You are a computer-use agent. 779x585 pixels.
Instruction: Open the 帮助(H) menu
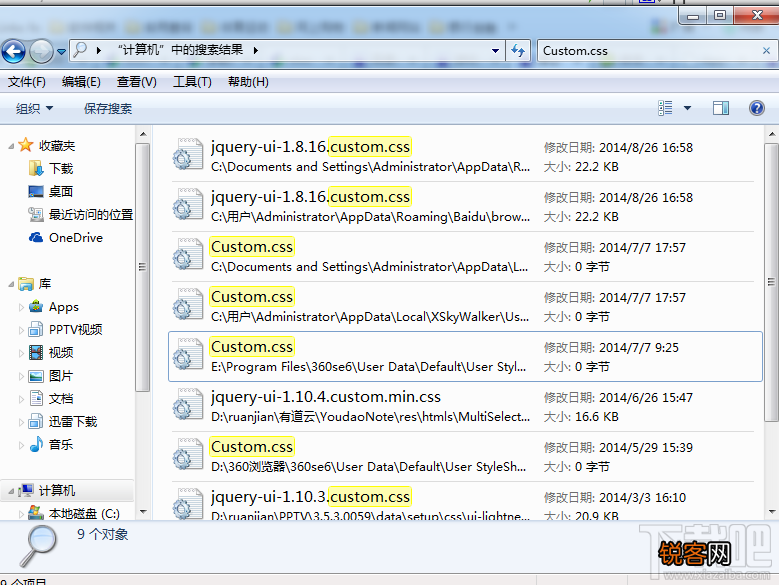248,81
